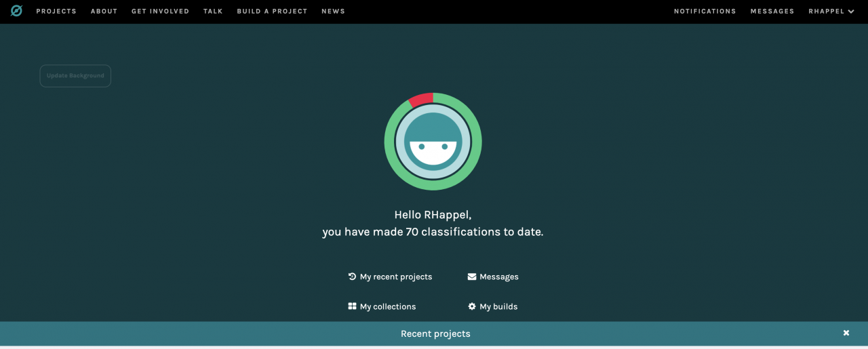This screenshot has height=349, width=868.
Task: Open the News page
Action: pyautogui.click(x=333, y=12)
